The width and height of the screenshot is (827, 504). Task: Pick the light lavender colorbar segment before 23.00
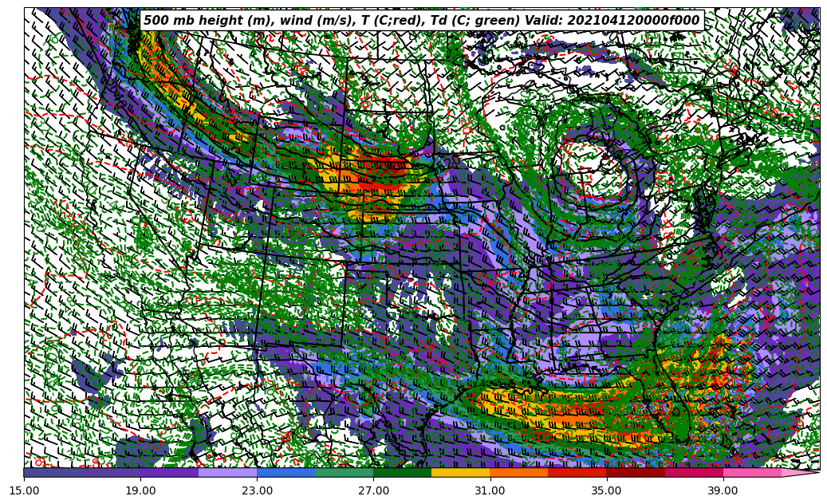[x=228, y=472]
